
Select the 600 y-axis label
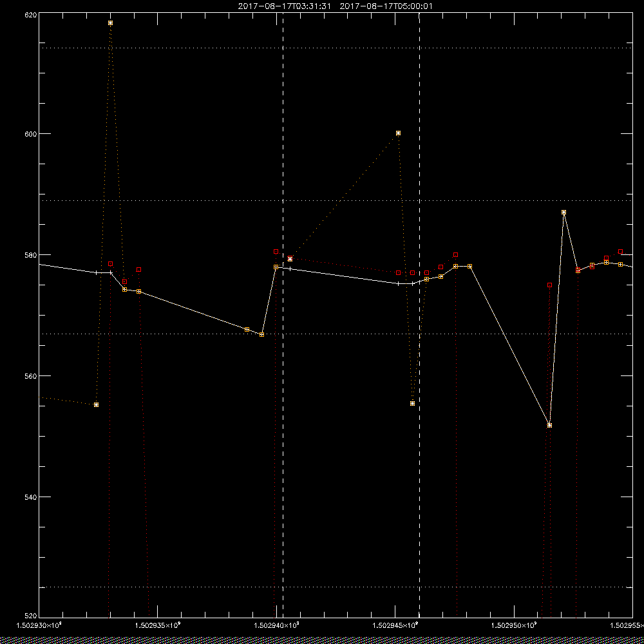point(31,134)
